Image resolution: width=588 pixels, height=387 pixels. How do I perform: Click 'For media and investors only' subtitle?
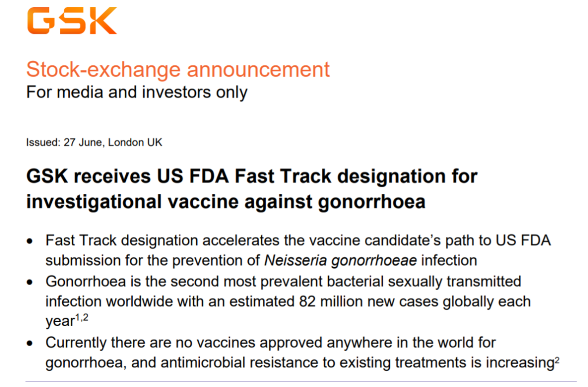coord(137,92)
